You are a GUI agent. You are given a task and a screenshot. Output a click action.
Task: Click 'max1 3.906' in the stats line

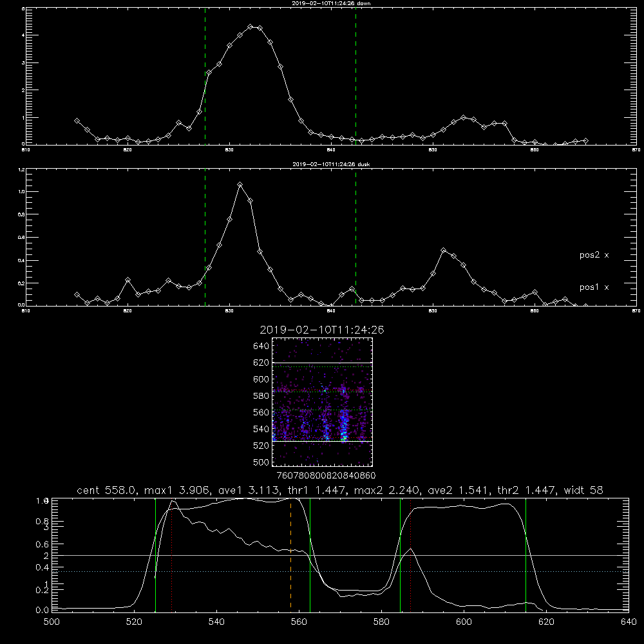point(175,490)
